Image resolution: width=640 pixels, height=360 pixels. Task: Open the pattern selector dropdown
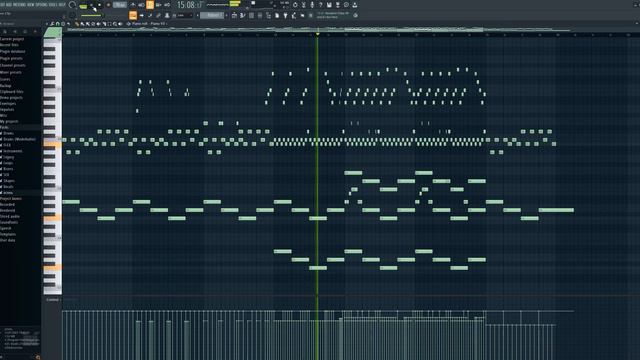coord(212,15)
